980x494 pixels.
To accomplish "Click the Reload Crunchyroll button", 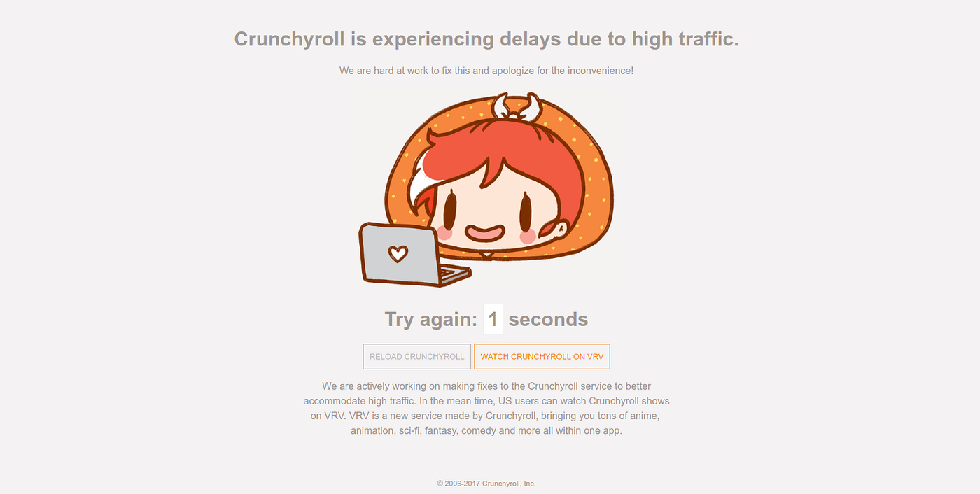I will click(x=416, y=356).
